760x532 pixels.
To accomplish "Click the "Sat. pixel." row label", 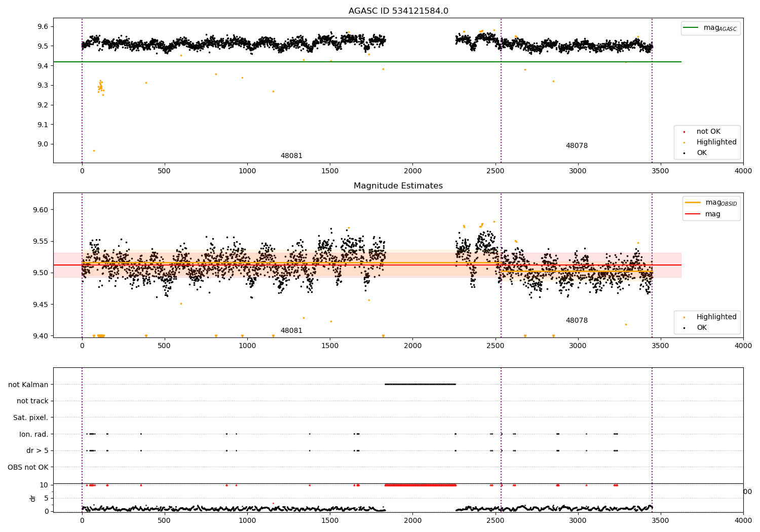I will [x=31, y=418].
